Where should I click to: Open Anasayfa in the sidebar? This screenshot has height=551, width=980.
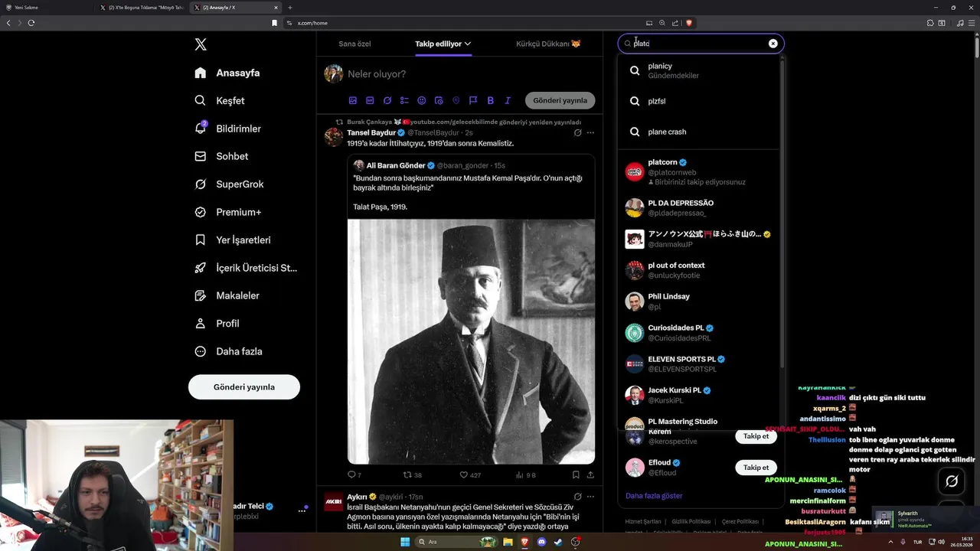[x=227, y=73]
